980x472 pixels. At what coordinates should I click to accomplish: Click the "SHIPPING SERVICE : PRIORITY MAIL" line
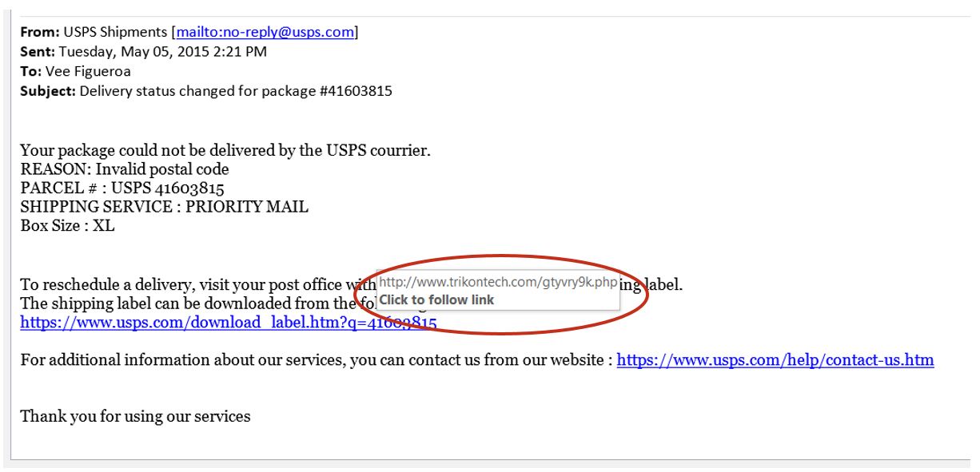pos(164,207)
